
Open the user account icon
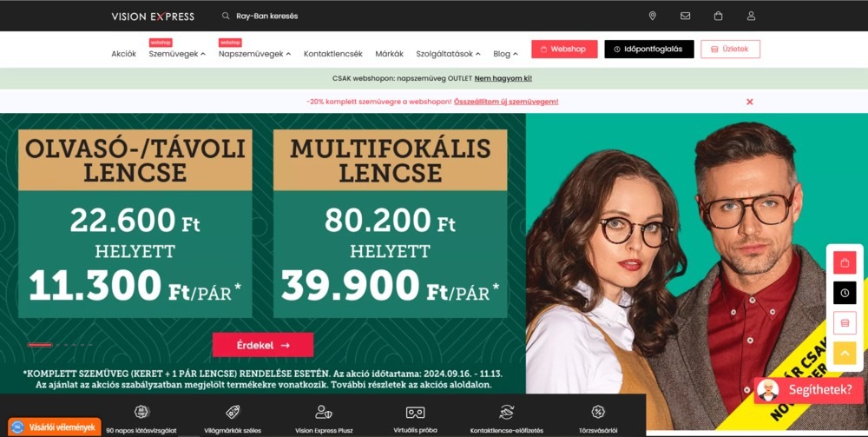point(751,16)
